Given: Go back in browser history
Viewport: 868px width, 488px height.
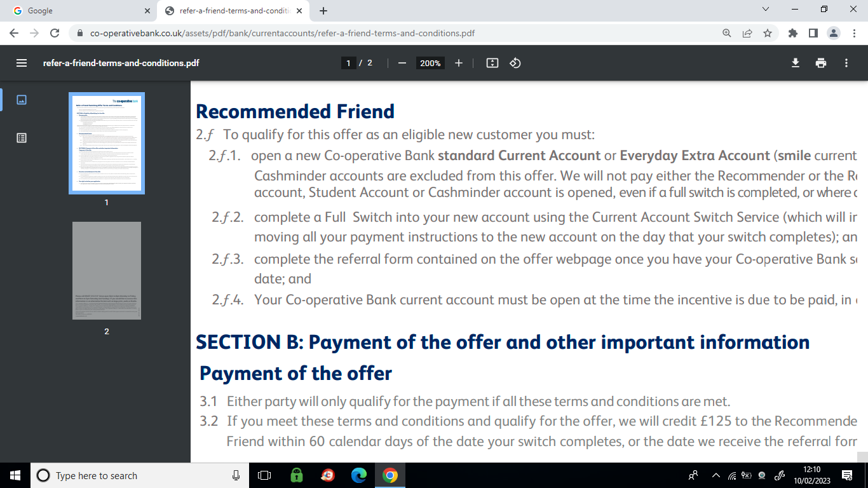Looking at the screenshot, I should (15, 33).
